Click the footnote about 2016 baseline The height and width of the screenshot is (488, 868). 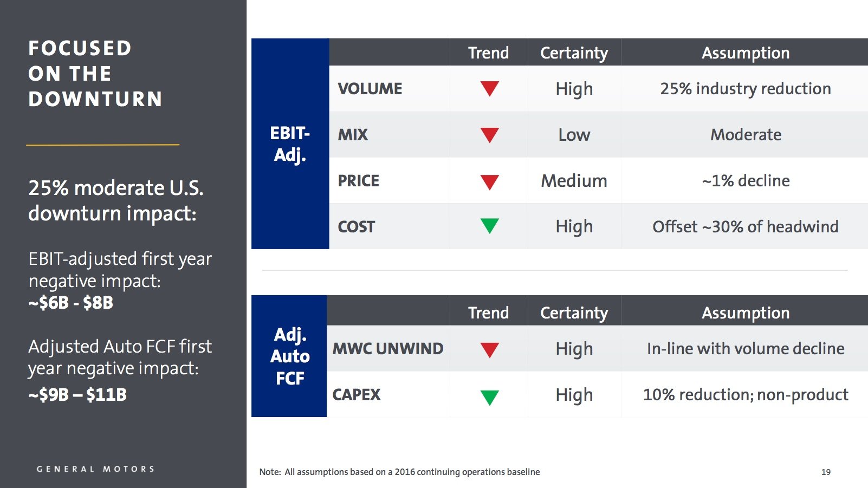tap(399, 472)
